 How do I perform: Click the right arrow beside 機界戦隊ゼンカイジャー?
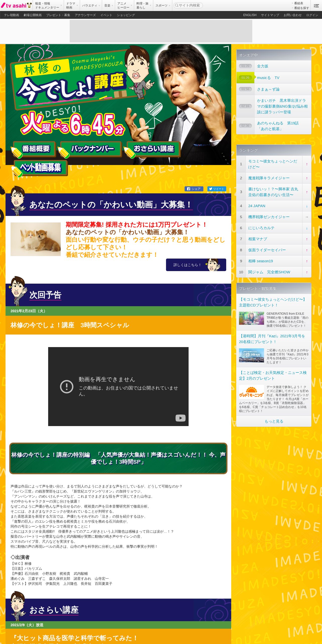coord(307,217)
